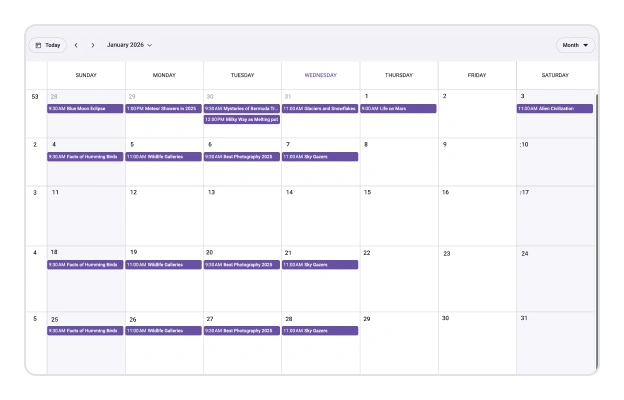Open the Blue Moon Eclipse event

[86, 108]
